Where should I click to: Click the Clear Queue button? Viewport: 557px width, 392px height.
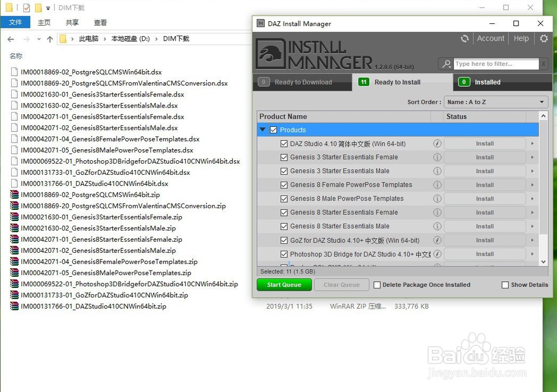tap(341, 285)
